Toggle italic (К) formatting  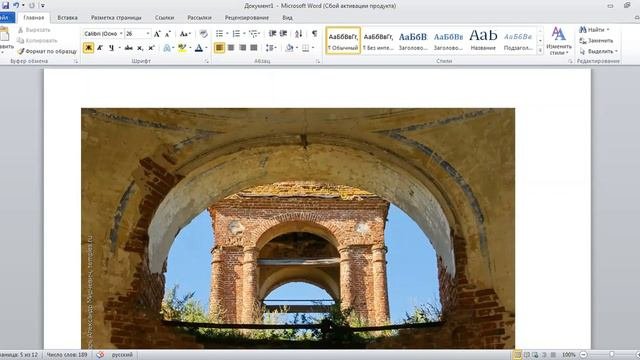pyautogui.click(x=100, y=48)
